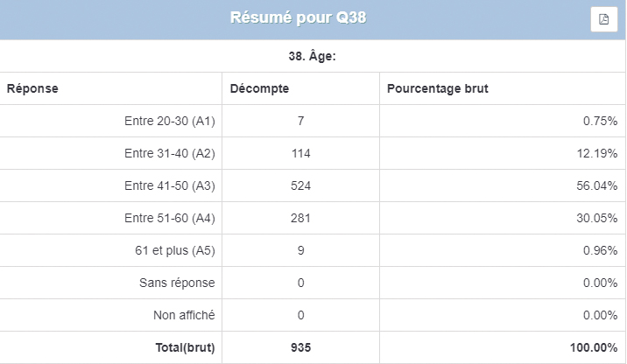Select the 'Entre 20-30 (A1)' row label
Image resolution: width=627 pixels, height=364 pixels.
[170, 121]
